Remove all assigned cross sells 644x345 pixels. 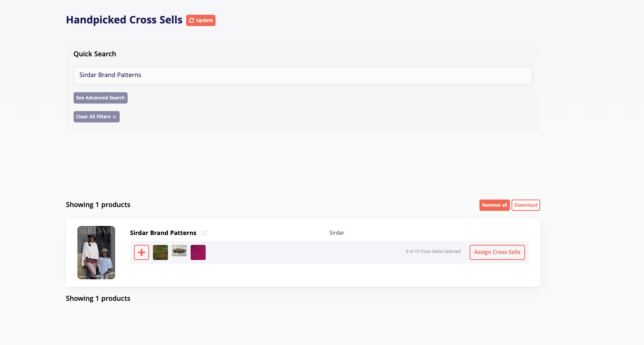click(x=495, y=205)
